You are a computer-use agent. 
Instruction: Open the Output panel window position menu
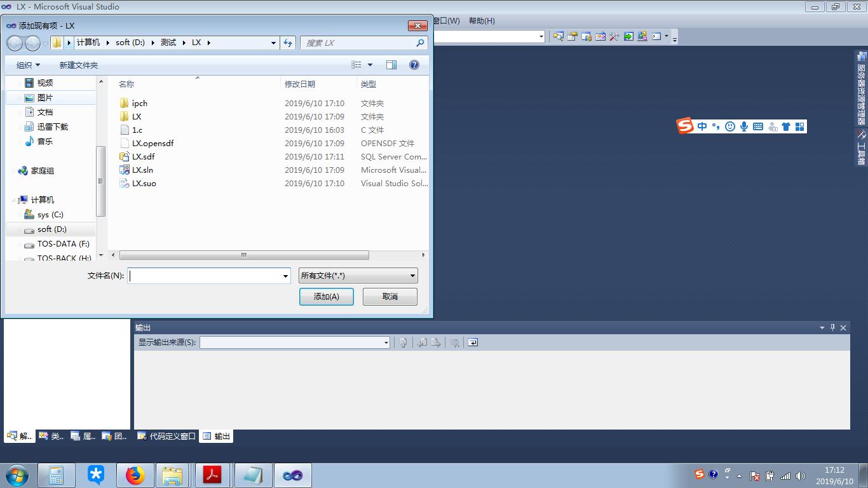[822, 328]
